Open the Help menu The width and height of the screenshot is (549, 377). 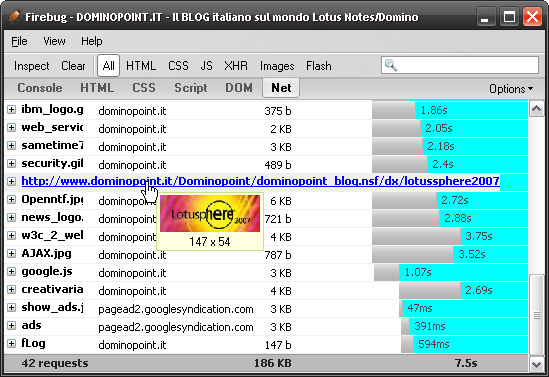point(92,41)
